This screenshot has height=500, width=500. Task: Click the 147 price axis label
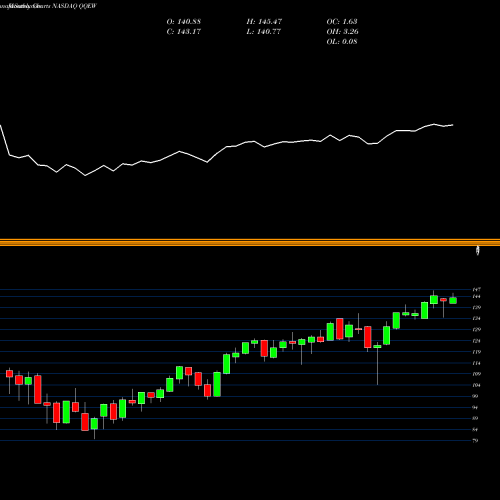pyautogui.click(x=476, y=289)
